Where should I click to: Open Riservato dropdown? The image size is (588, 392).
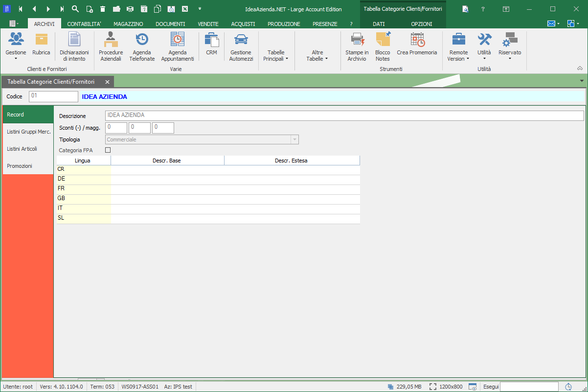coord(510,46)
